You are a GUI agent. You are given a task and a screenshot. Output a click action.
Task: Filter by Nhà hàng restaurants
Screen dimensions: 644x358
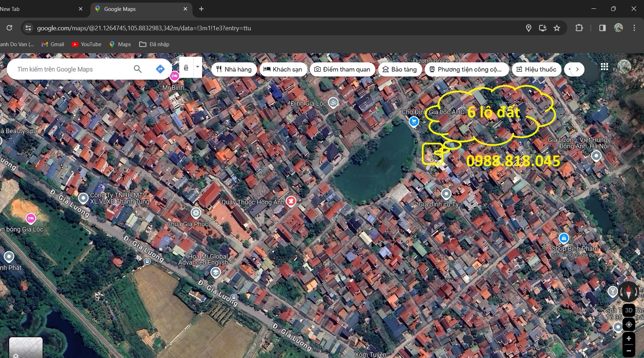tap(234, 69)
